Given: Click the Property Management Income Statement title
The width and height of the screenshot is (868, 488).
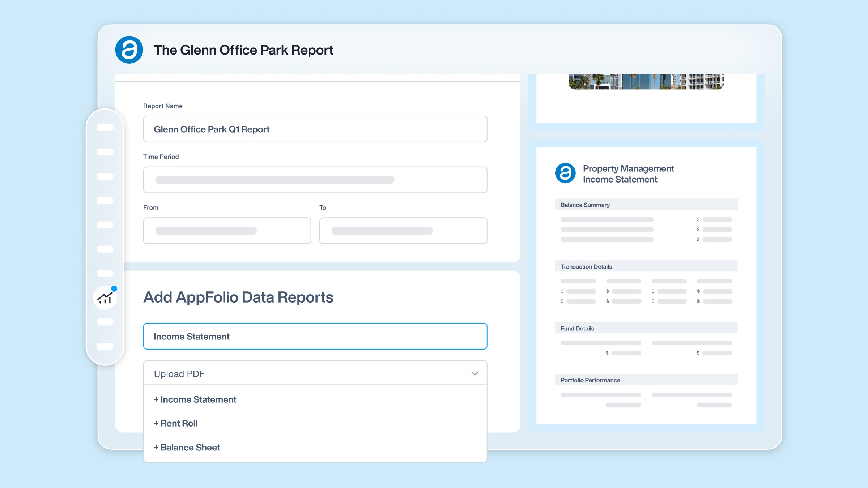Looking at the screenshot, I should (x=628, y=174).
